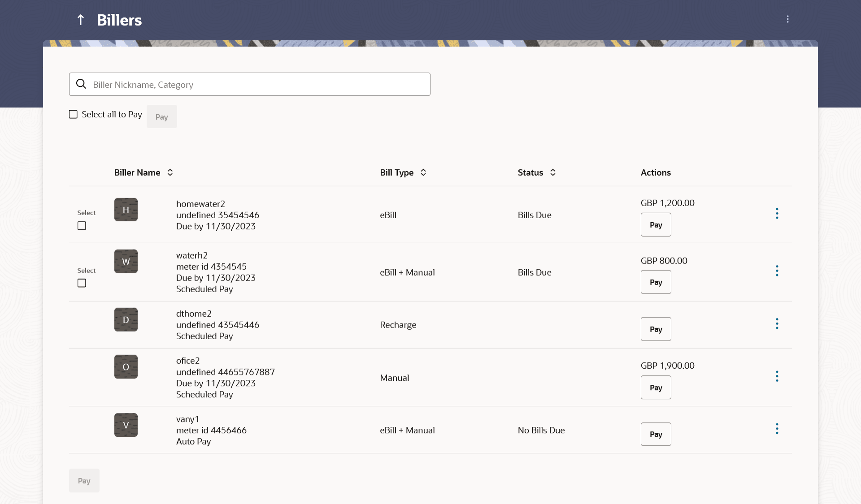Click Pay for ofice2 GBP 1,900.00

(656, 388)
